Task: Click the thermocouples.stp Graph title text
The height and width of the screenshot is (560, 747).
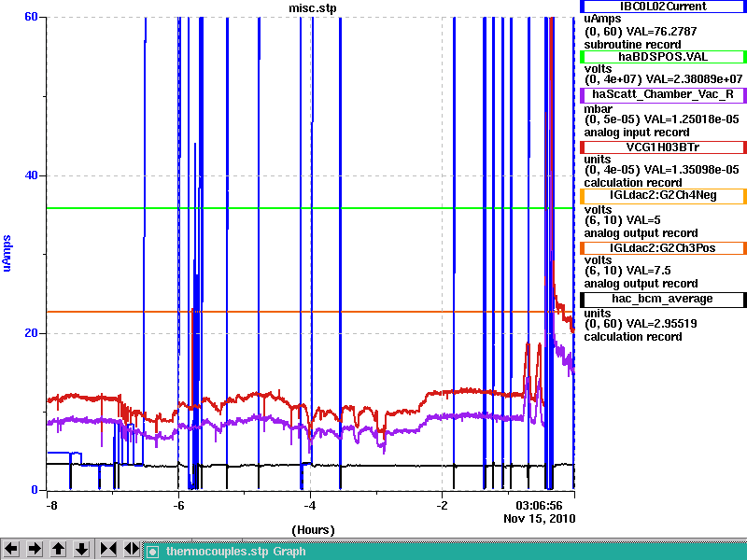Action: (x=236, y=552)
